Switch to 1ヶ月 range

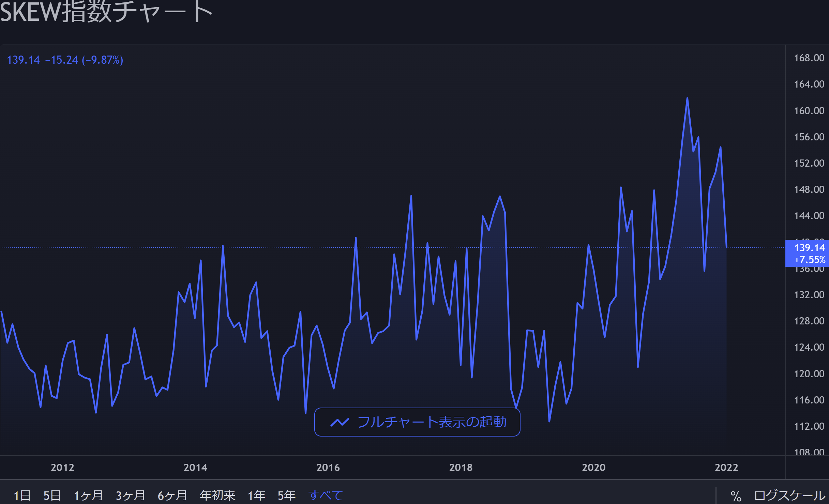tap(88, 495)
